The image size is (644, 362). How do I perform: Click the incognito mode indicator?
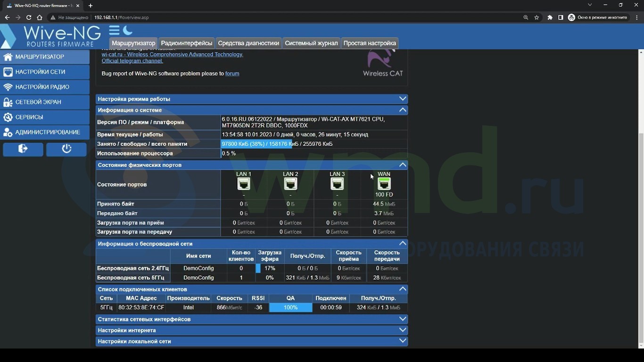pyautogui.click(x=598, y=17)
